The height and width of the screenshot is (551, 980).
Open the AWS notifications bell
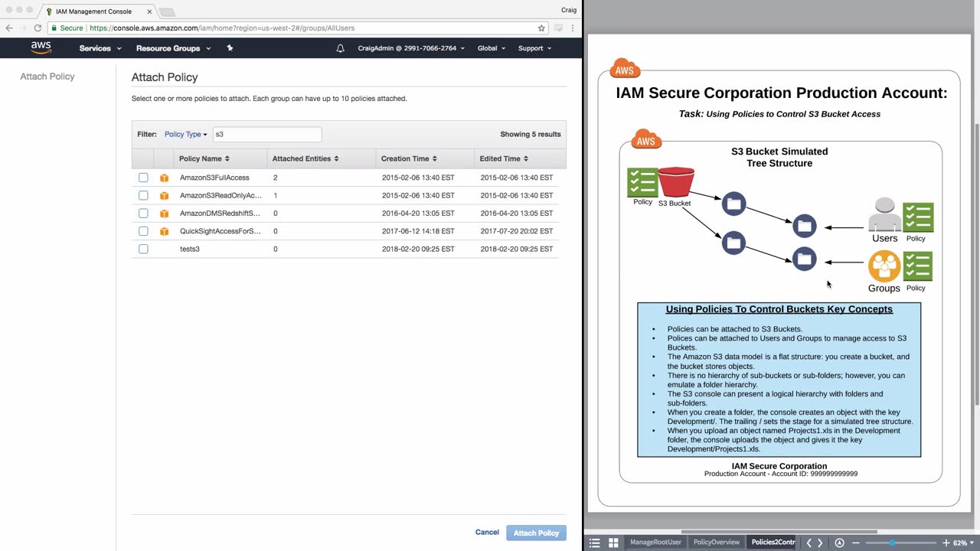tap(341, 48)
